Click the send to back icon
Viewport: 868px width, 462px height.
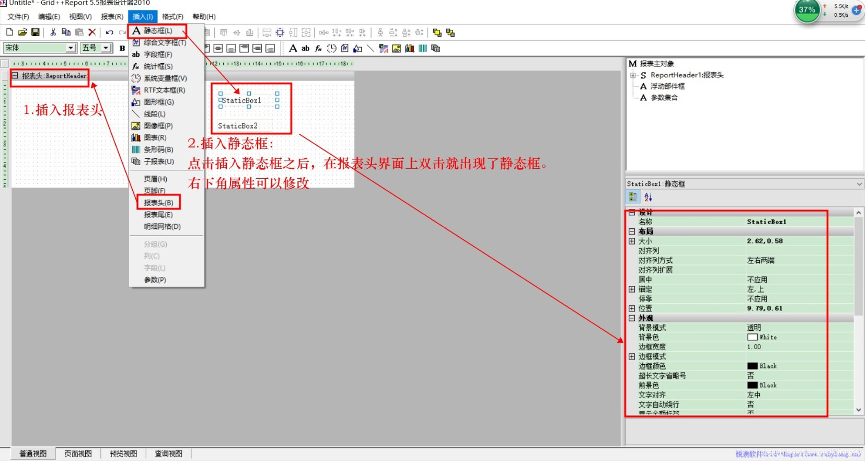pos(450,32)
